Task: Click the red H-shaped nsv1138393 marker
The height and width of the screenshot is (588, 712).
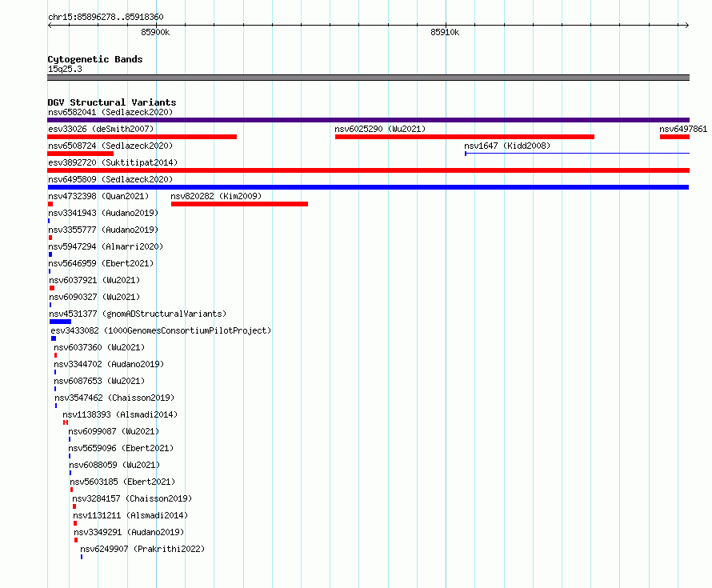Action: (66, 422)
